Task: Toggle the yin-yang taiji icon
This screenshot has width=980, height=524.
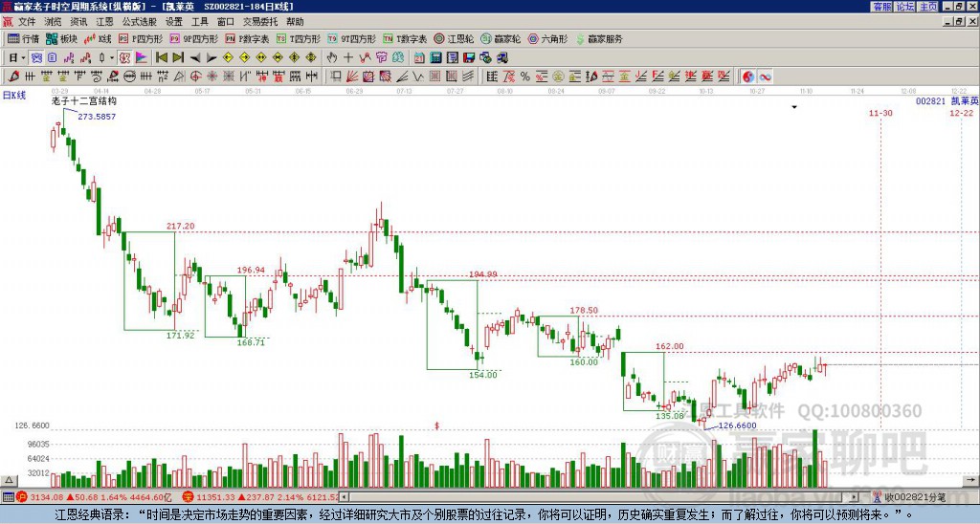Action: (748, 76)
